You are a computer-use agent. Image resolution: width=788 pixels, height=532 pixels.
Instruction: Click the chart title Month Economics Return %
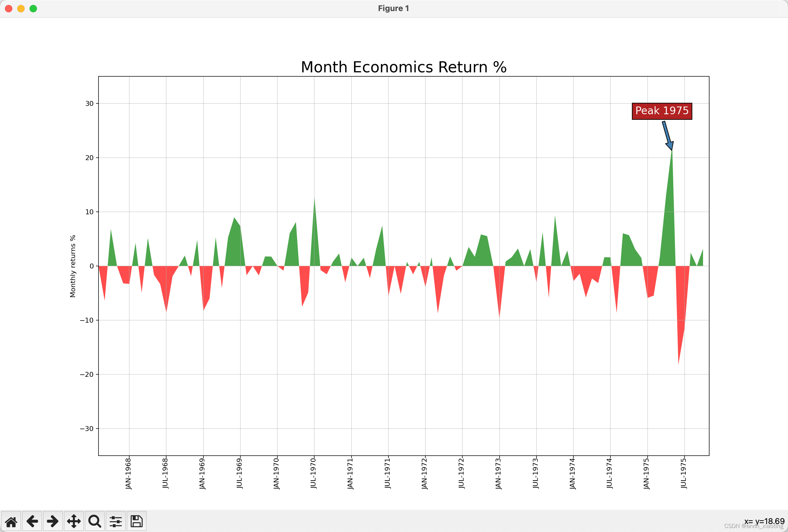click(404, 67)
